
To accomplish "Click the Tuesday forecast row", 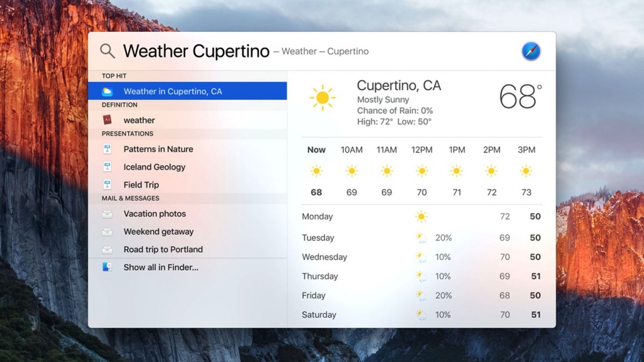I will tap(421, 238).
